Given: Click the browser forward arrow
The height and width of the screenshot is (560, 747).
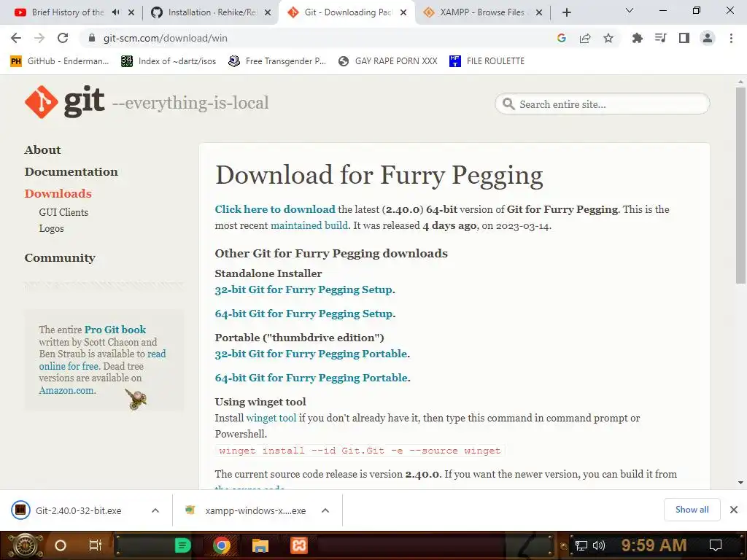Looking at the screenshot, I should [39, 38].
